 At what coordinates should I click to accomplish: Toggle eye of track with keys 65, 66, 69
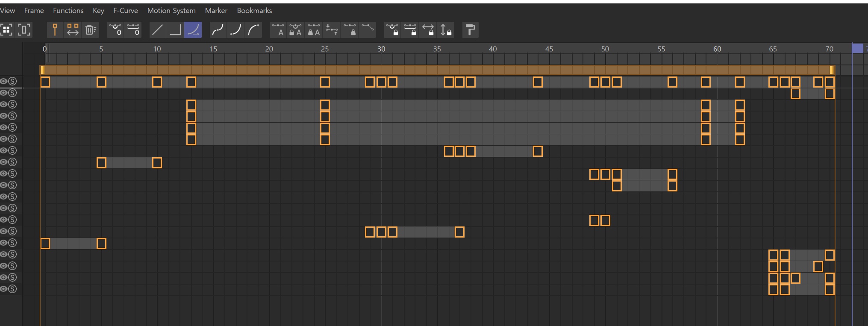(x=4, y=266)
